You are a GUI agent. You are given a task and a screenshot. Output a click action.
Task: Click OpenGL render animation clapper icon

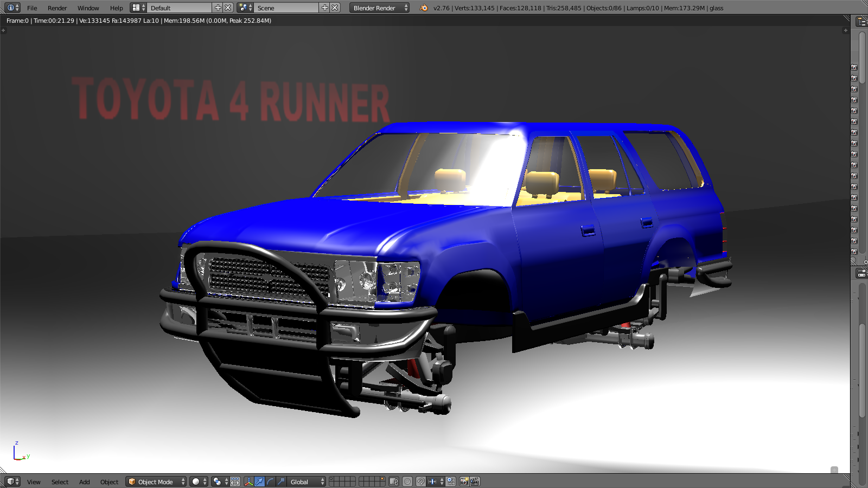pos(475,481)
